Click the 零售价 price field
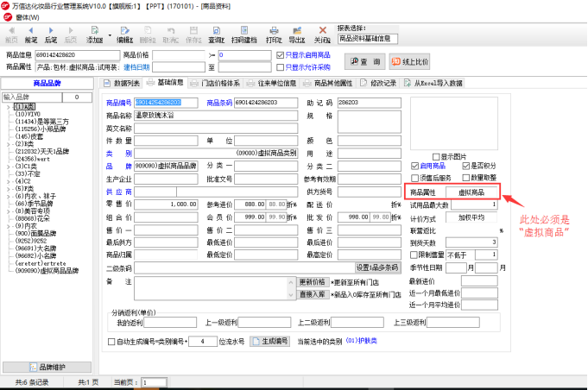The image size is (588, 390). (x=166, y=204)
